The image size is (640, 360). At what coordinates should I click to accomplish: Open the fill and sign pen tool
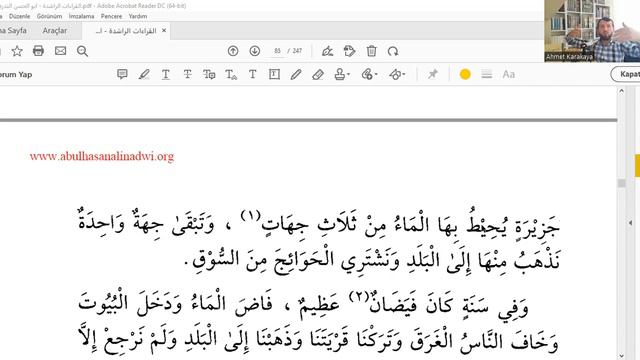(x=327, y=51)
